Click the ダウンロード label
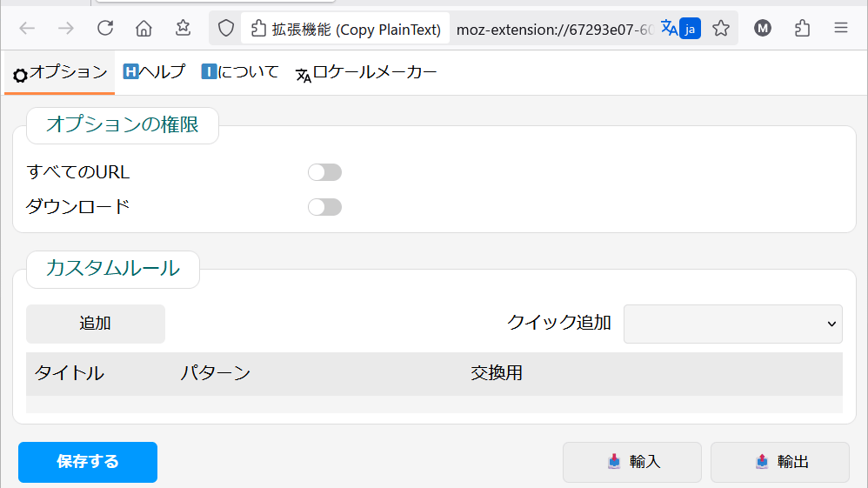 click(x=78, y=207)
